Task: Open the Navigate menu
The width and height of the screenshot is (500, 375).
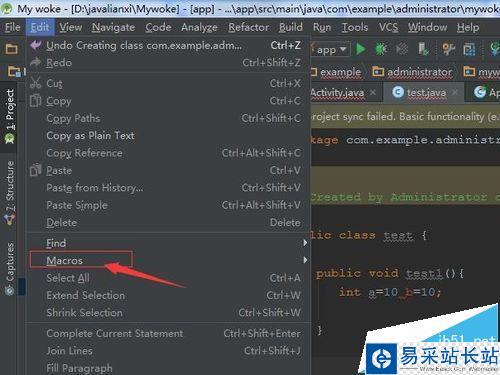Action: point(113,27)
